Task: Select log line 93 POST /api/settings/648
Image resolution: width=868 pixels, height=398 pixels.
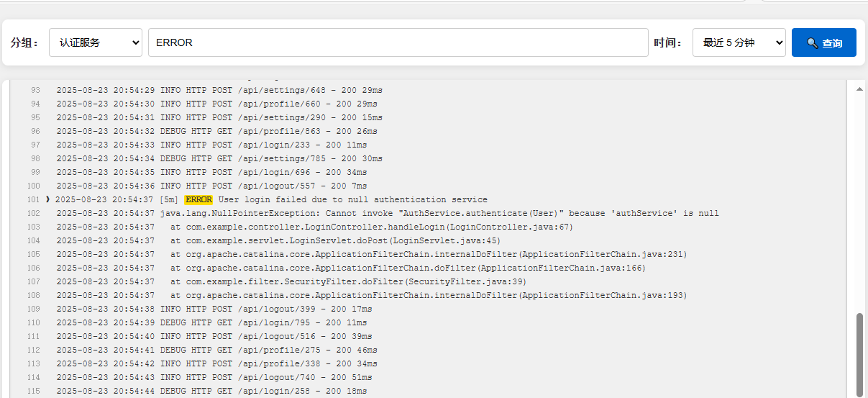Action: [x=219, y=90]
